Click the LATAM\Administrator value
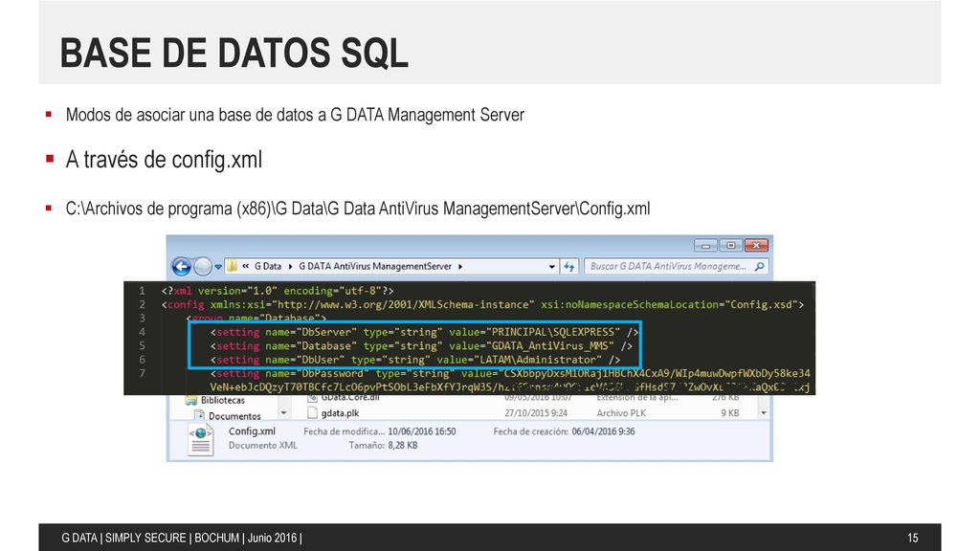 coord(538,360)
